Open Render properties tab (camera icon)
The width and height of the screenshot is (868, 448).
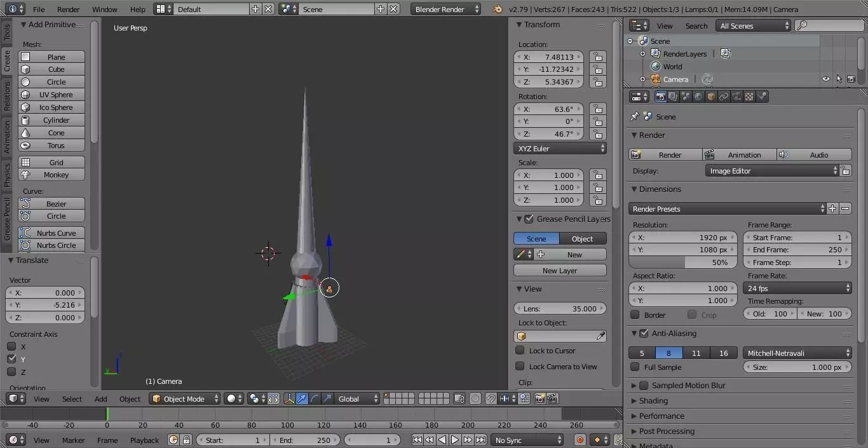pyautogui.click(x=661, y=97)
